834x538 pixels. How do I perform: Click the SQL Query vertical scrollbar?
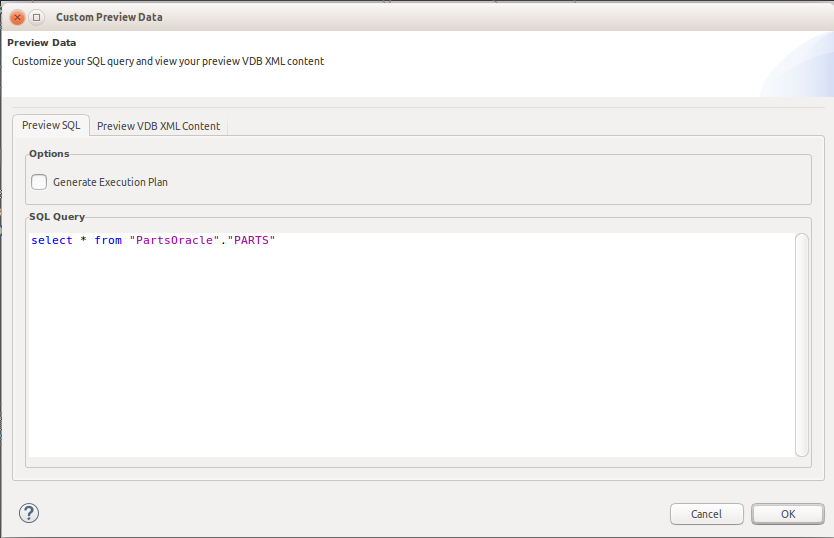802,345
